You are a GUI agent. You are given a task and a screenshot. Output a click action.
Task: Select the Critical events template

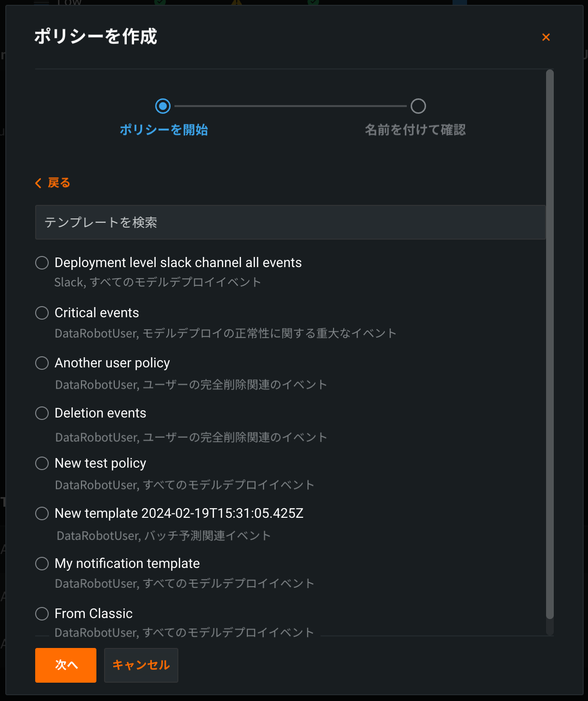pos(42,313)
